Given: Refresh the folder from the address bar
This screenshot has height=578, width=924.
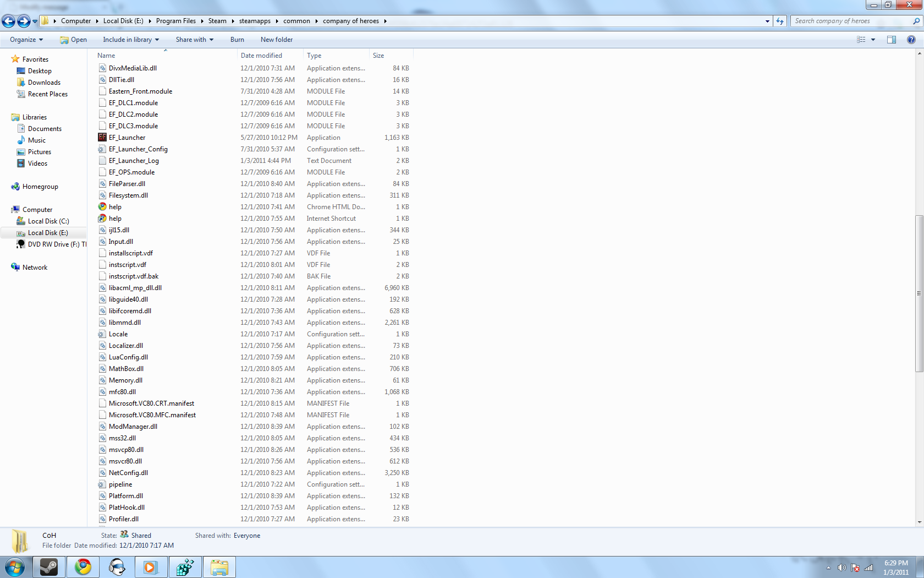Looking at the screenshot, I should click(x=780, y=21).
